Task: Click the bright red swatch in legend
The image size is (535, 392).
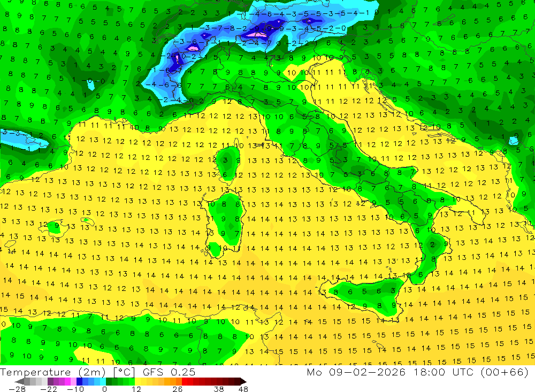Action: click(185, 381)
